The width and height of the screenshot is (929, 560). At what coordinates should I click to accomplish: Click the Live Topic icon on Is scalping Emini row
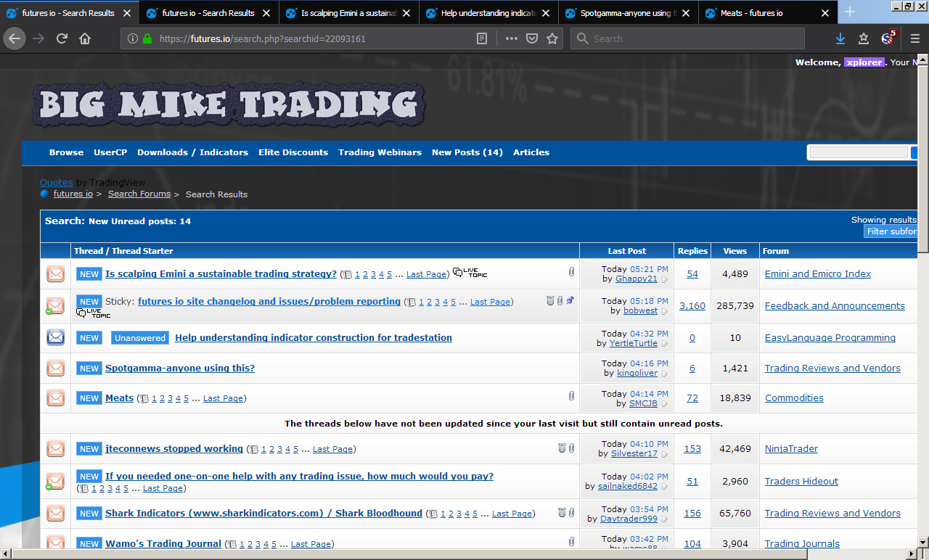(470, 273)
